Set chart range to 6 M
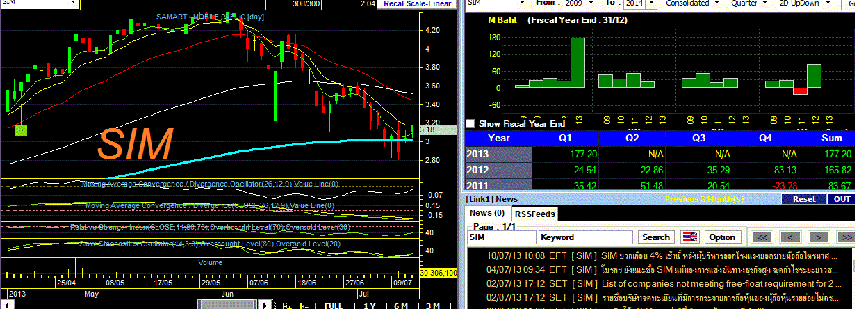 (401, 306)
